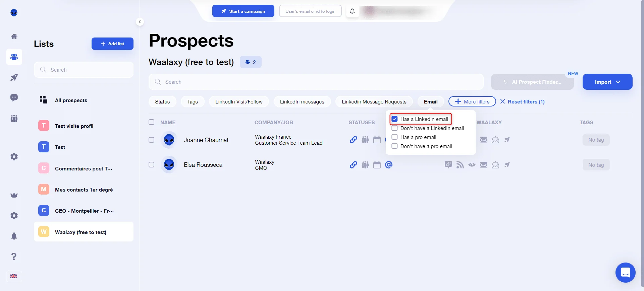Click eye visit icon in Elsa Rousseca row

tap(472, 165)
